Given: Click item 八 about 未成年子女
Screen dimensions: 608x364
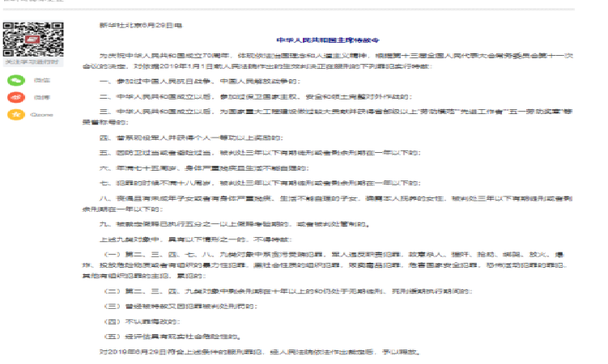Looking at the screenshot, I should coord(328,204).
